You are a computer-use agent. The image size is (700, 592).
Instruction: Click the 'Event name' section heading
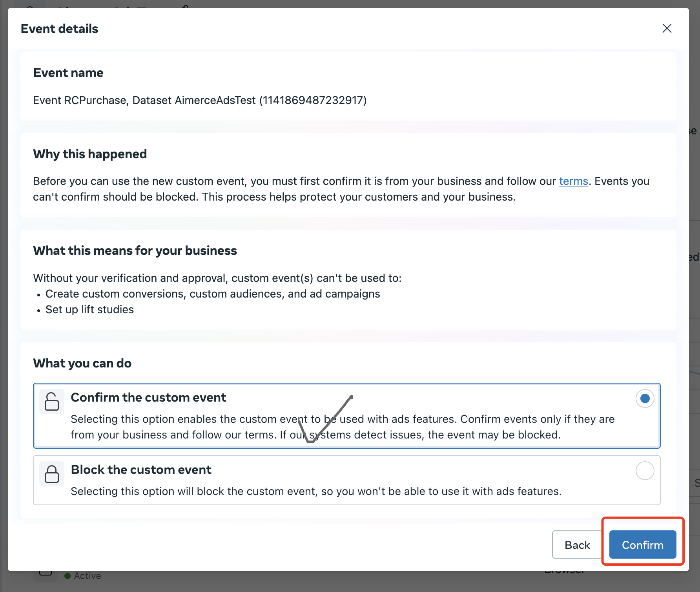pos(68,73)
